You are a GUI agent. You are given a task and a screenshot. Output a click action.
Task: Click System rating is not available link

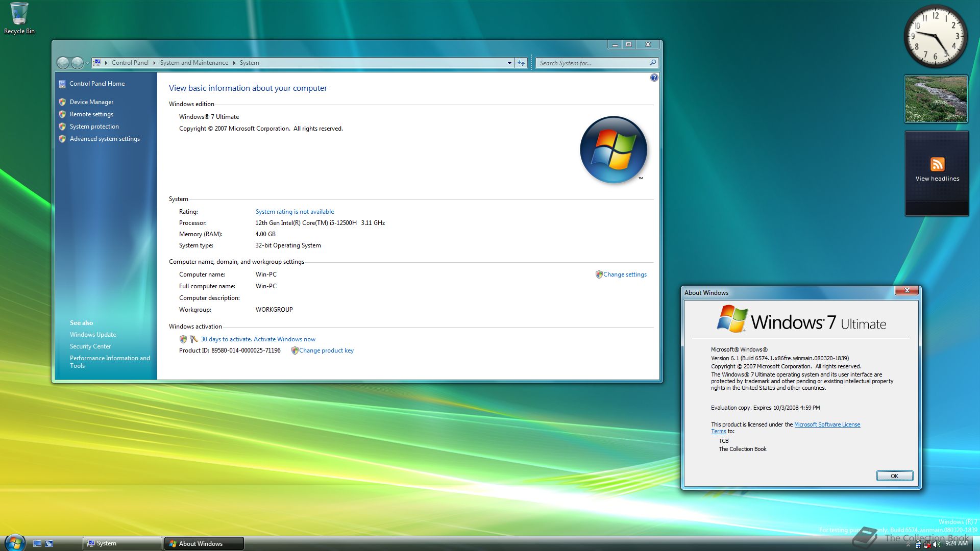pos(295,212)
